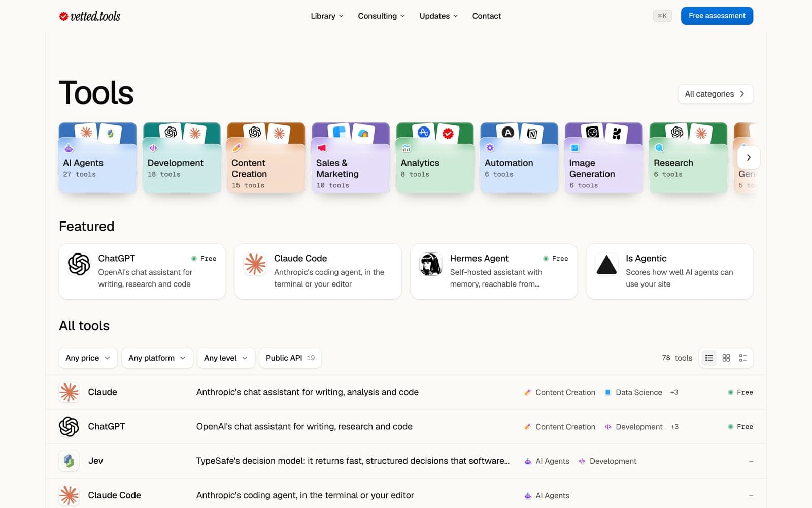Expand the Any platform filter
This screenshot has width=812, height=508.
[157, 358]
